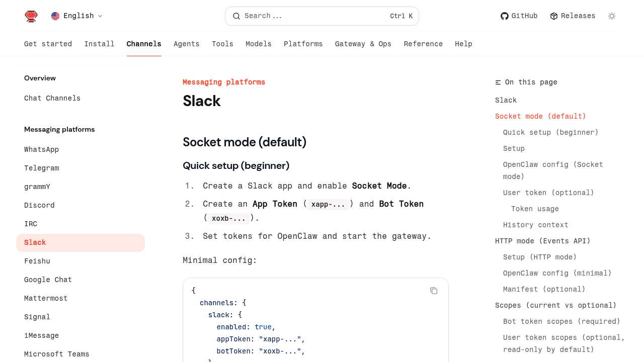The image size is (644, 362).
Task: Jump to Bot token scopes (required)
Action: 561,321
